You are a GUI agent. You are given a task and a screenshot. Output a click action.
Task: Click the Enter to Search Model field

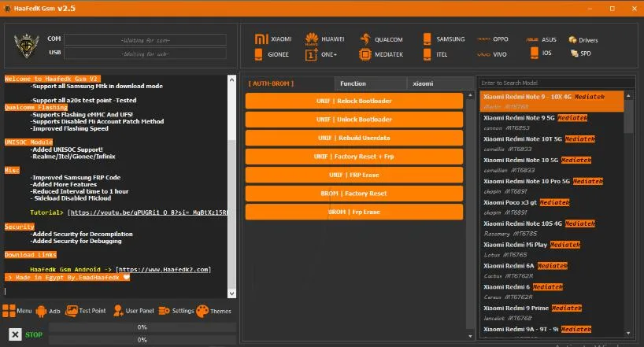click(x=555, y=83)
